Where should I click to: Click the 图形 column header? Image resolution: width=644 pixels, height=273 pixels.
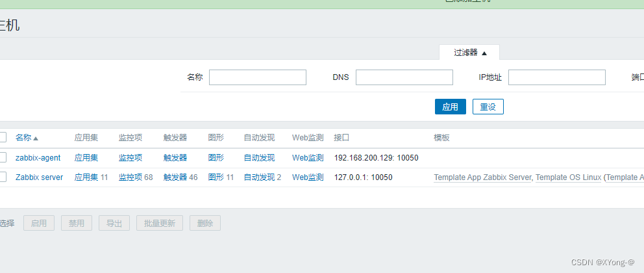pyautogui.click(x=216, y=138)
